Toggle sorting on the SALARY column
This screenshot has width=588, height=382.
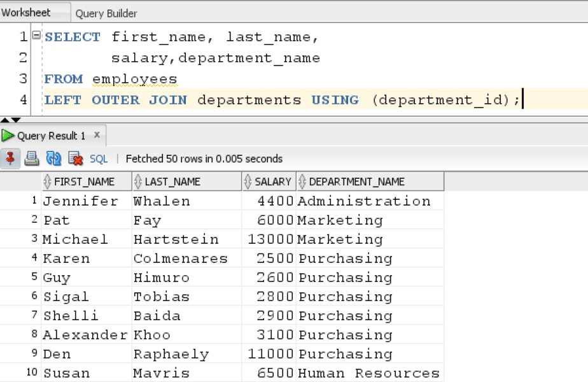[x=247, y=181]
